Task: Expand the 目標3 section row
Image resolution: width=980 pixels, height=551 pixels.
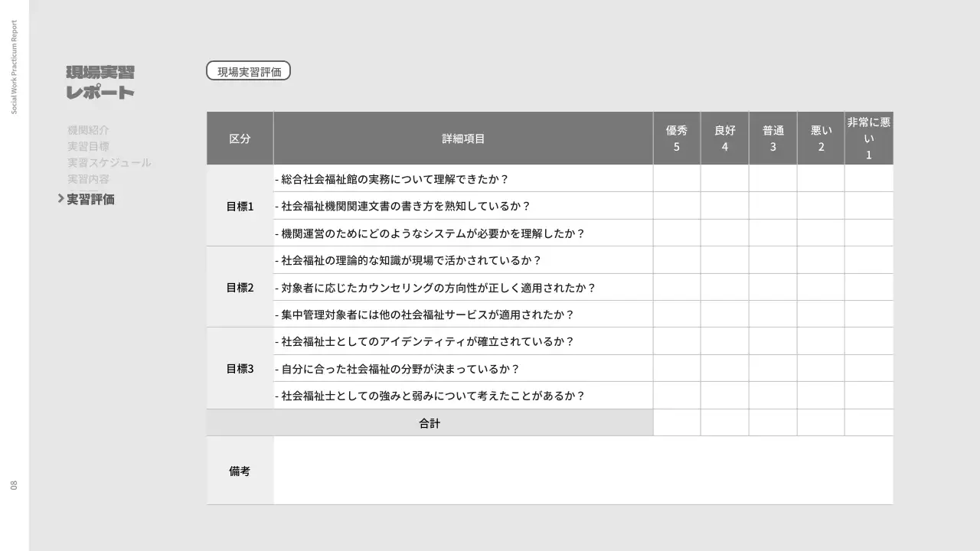Action: [x=240, y=368]
